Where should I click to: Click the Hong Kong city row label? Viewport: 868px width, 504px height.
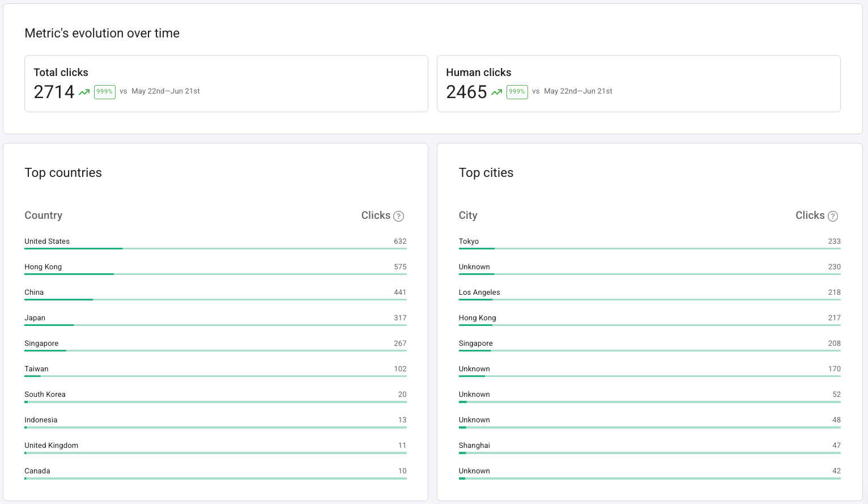pos(477,318)
